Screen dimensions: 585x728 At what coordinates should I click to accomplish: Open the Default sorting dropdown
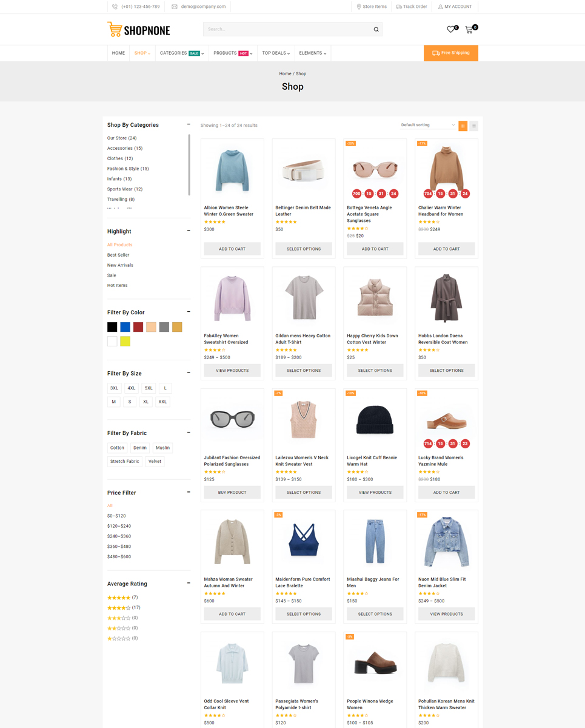coord(427,125)
